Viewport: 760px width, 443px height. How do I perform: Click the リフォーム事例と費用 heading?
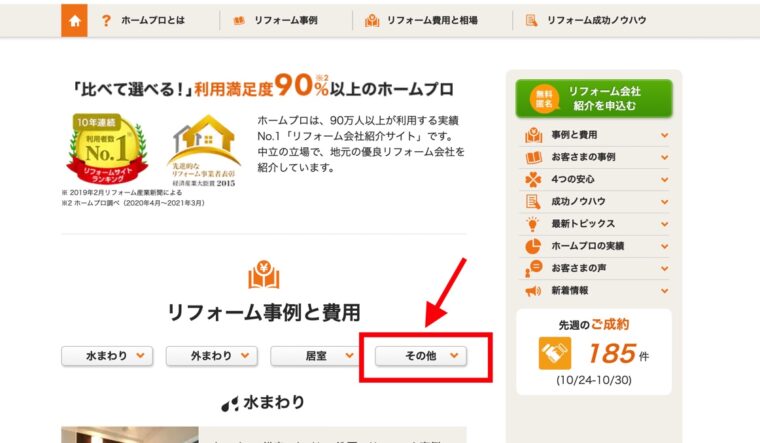click(x=264, y=313)
